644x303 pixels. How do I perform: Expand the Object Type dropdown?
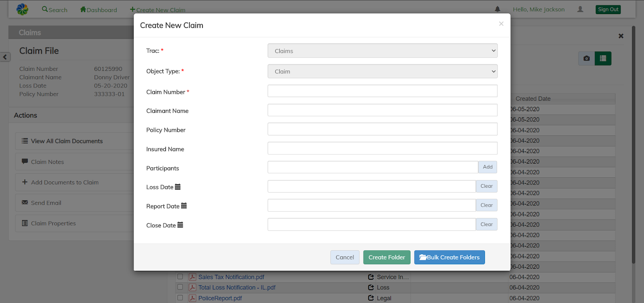click(382, 71)
